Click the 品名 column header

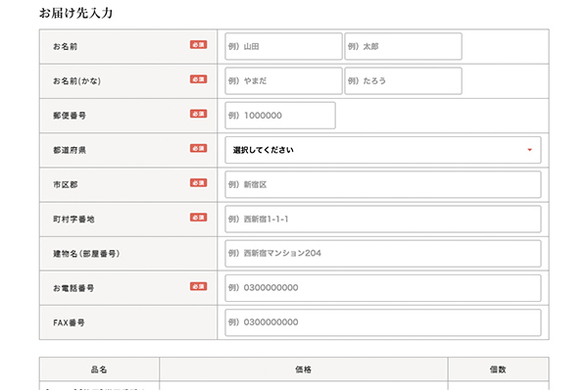coord(99,369)
